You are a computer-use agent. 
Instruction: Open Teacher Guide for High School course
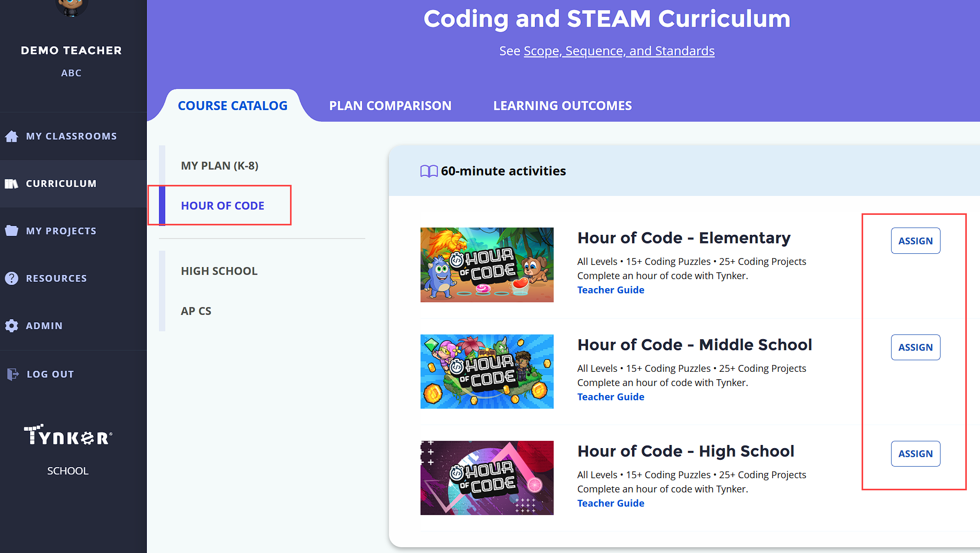pos(611,503)
